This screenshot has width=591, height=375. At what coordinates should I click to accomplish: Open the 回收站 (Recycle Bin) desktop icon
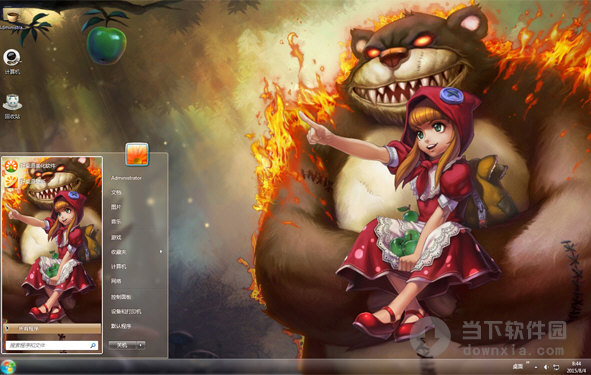coord(12,106)
